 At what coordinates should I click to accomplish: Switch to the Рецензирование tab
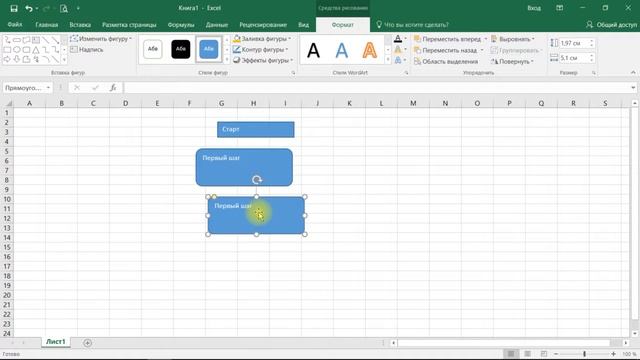263,24
